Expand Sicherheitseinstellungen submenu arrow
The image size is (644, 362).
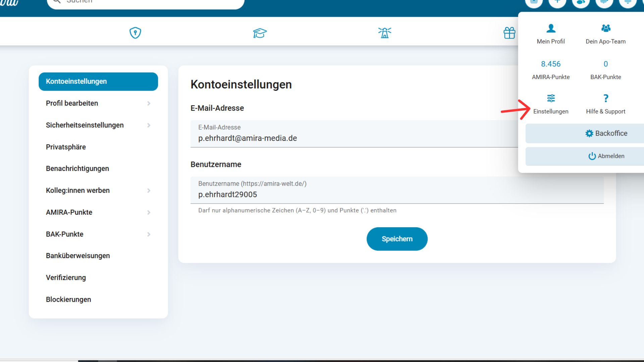click(149, 125)
